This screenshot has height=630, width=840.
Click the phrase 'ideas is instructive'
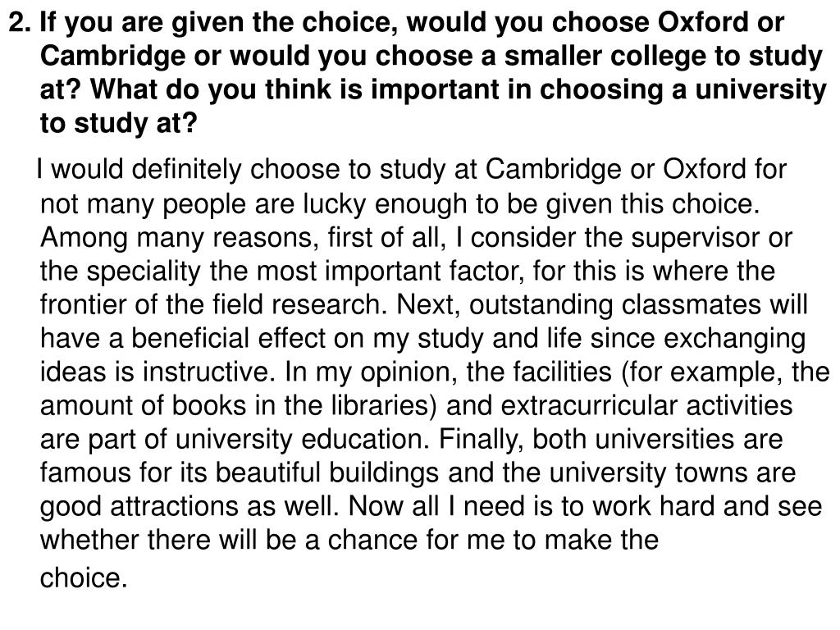pos(157,372)
